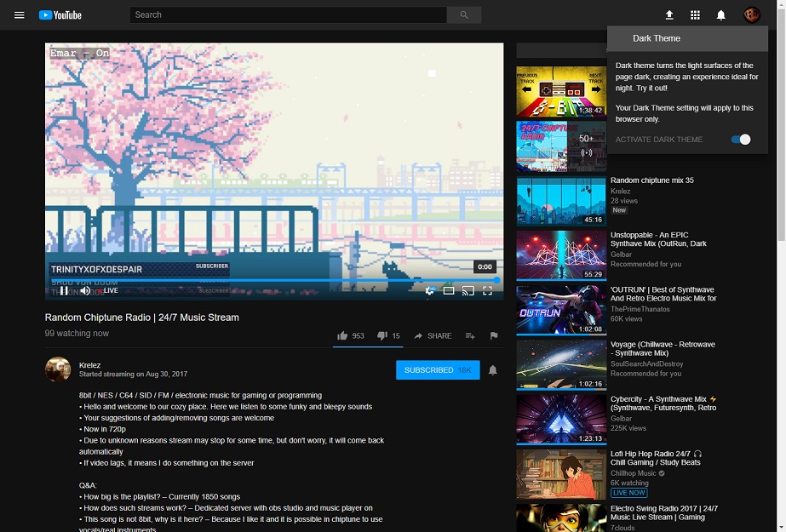Viewport: 786px width, 532px height.
Task: Click the LIVE NOW badge
Action: click(628, 493)
